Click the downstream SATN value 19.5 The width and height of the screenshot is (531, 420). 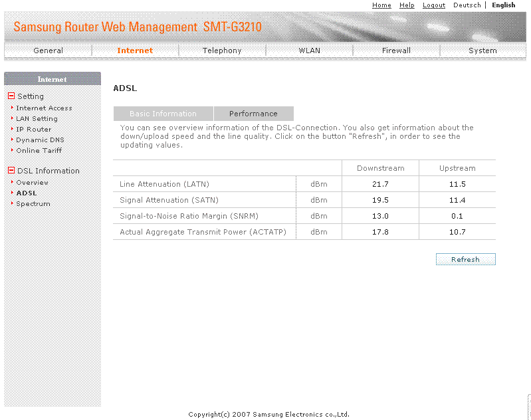click(380, 200)
